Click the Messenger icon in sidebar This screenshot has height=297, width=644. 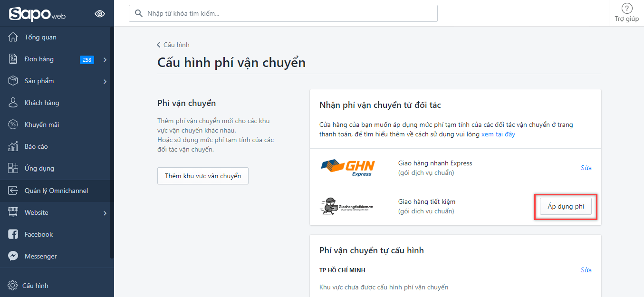coord(13,256)
